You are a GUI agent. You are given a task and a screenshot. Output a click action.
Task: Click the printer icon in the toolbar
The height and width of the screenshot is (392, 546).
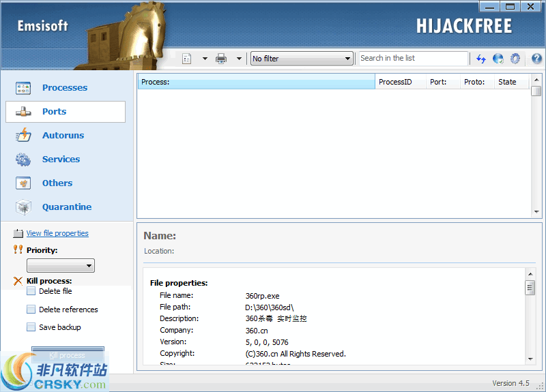tap(221, 59)
